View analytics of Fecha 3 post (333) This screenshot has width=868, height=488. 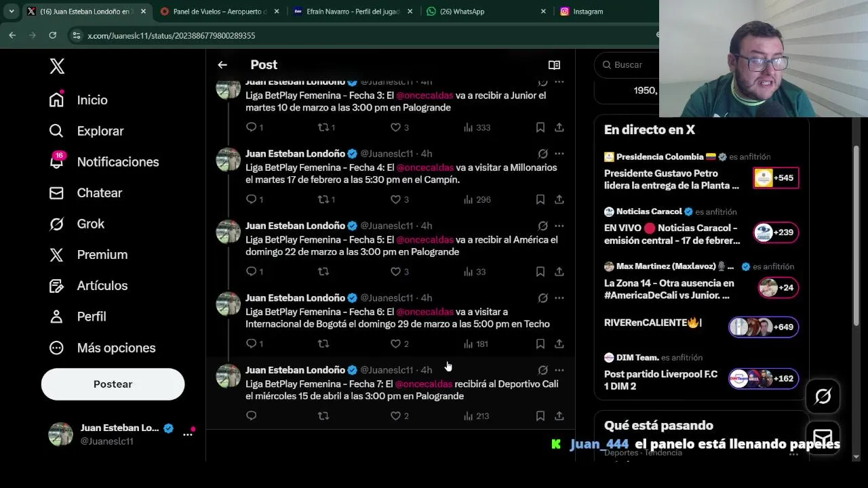(x=477, y=127)
